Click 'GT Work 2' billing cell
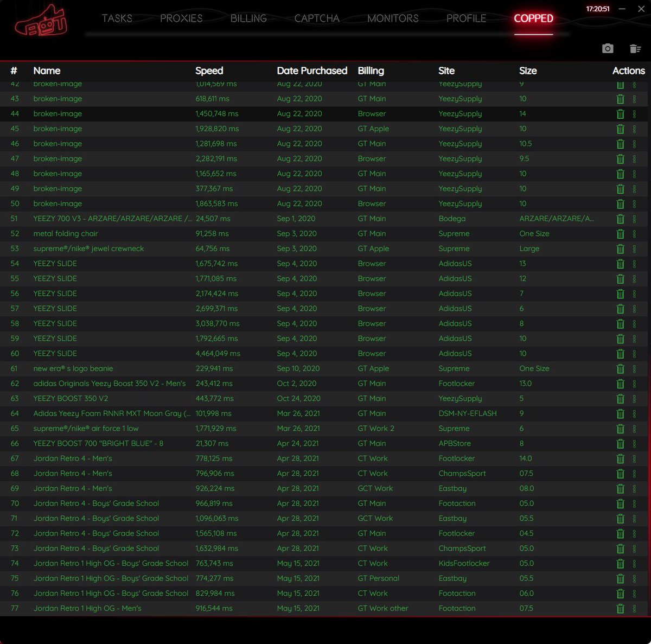The image size is (651, 644). tap(376, 429)
